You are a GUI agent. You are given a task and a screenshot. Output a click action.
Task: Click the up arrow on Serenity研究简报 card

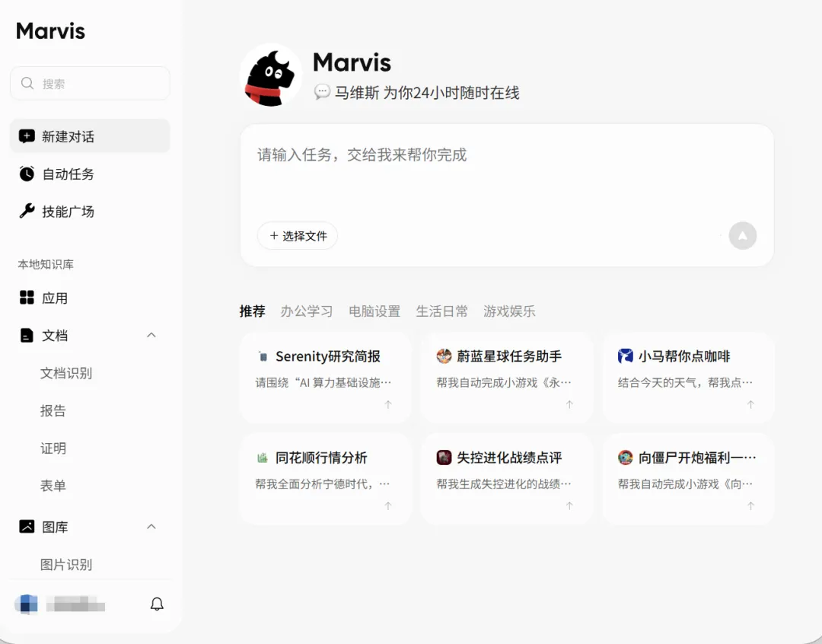(x=388, y=404)
